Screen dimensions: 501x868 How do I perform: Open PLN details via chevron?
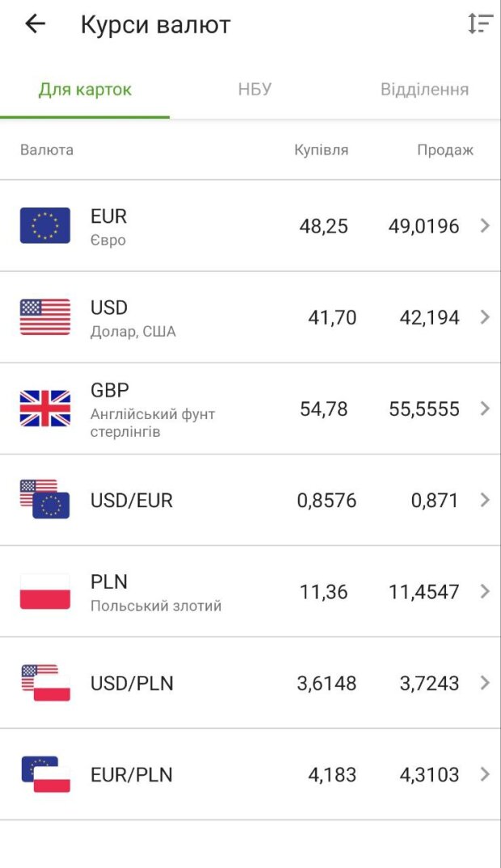click(485, 591)
